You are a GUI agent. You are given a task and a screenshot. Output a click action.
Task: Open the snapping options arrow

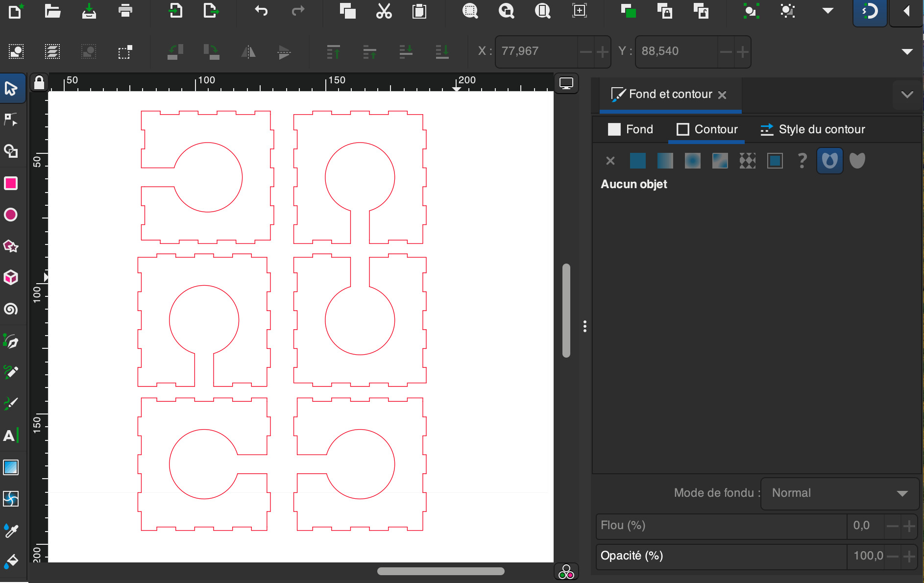[x=907, y=11]
